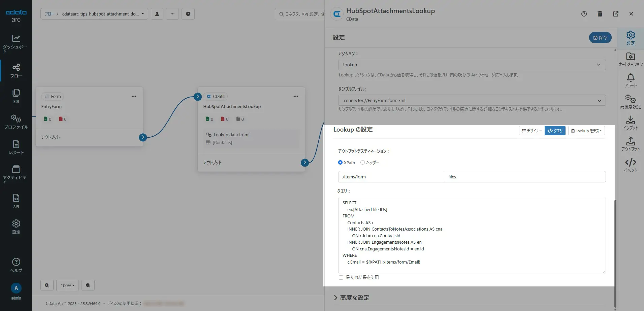Open the アクション dropdown showing Lookup
Image resolution: width=644 pixels, height=311 pixels.
[471, 64]
